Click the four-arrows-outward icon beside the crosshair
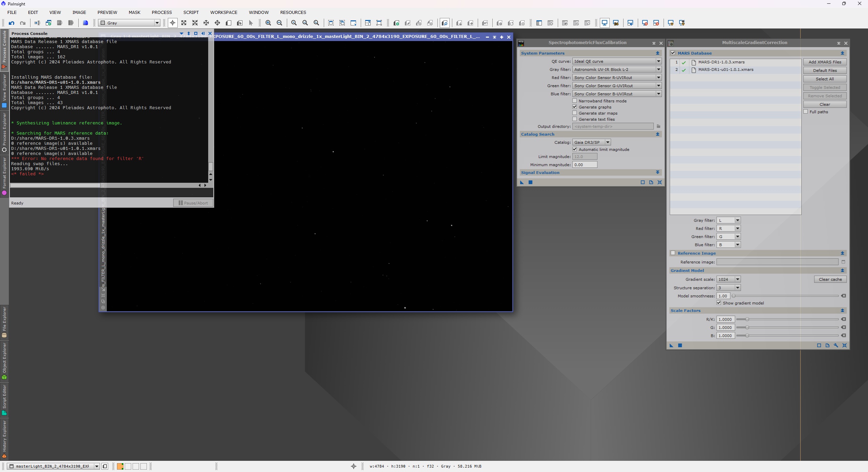The width and height of the screenshot is (868, 472). click(x=184, y=23)
